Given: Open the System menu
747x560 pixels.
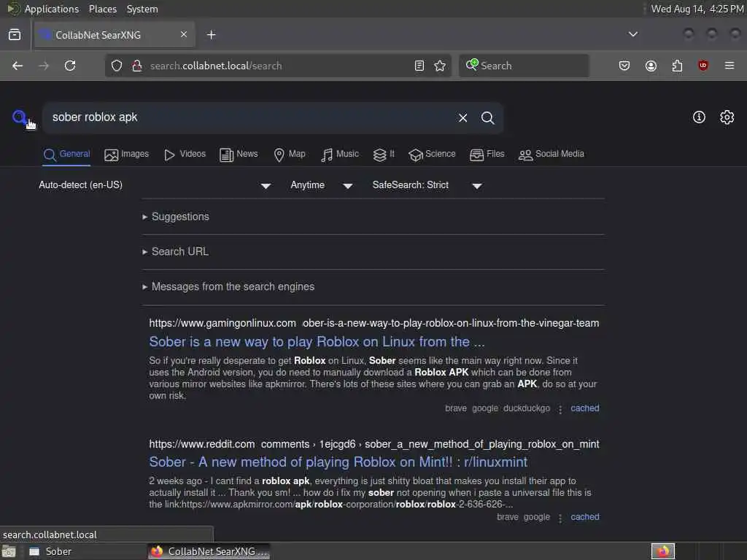Looking at the screenshot, I should 142,9.
